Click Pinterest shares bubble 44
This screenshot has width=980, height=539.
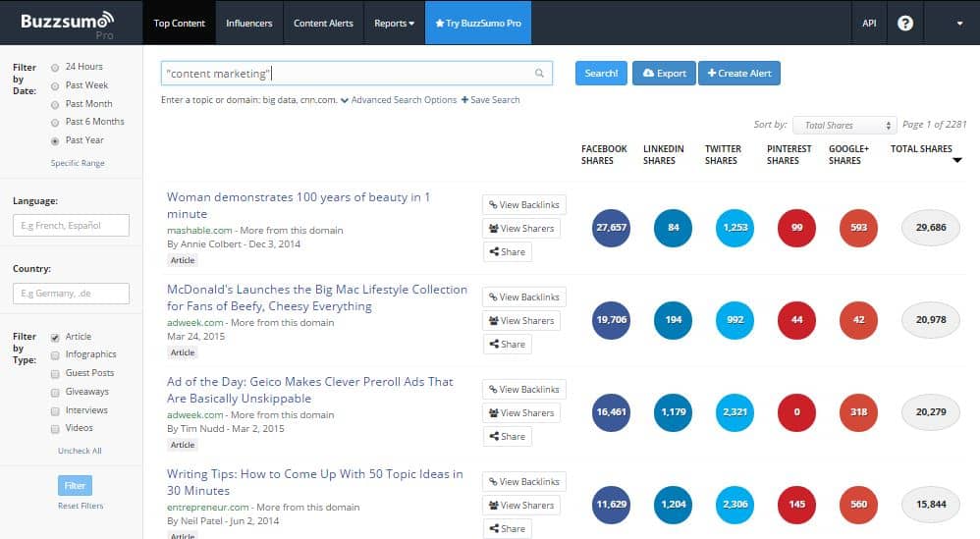click(x=797, y=320)
